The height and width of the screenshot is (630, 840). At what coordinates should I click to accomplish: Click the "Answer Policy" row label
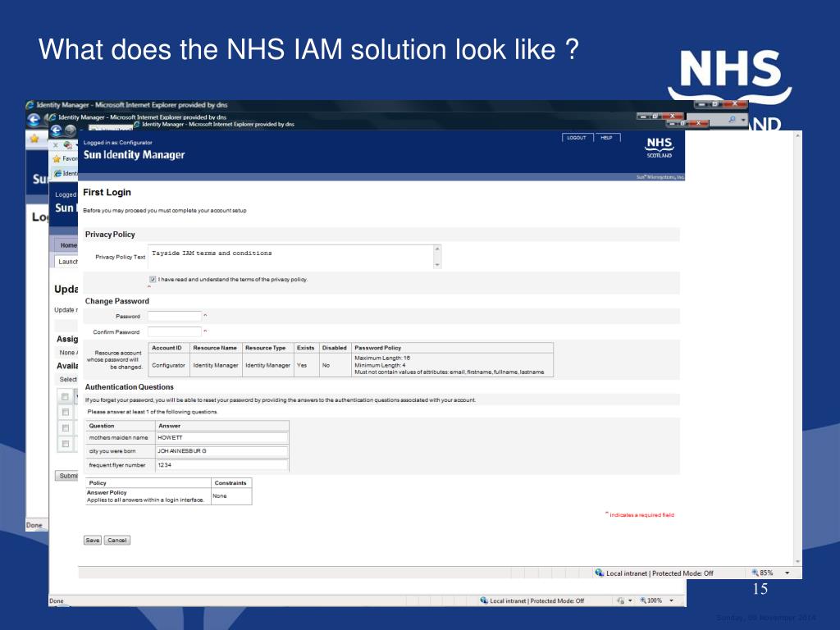coord(107,492)
